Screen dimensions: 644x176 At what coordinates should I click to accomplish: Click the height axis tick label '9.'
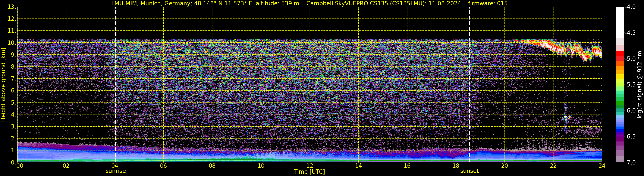pyautogui.click(x=13, y=55)
